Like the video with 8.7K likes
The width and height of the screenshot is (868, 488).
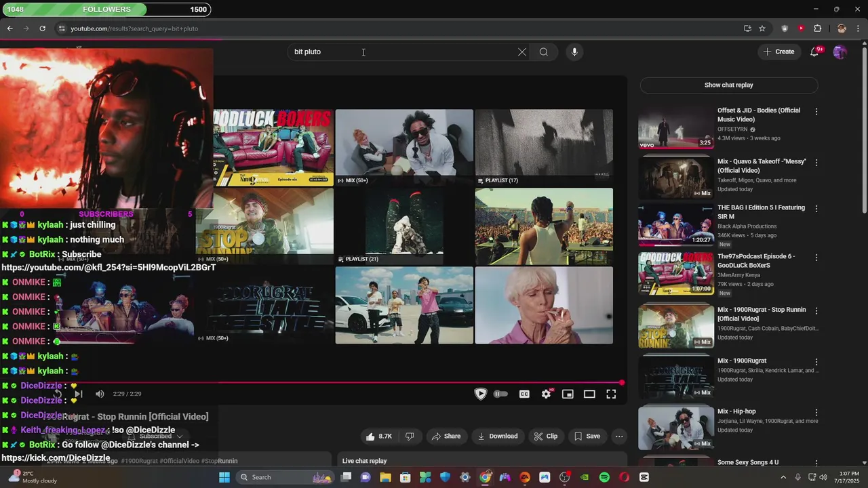point(379,436)
